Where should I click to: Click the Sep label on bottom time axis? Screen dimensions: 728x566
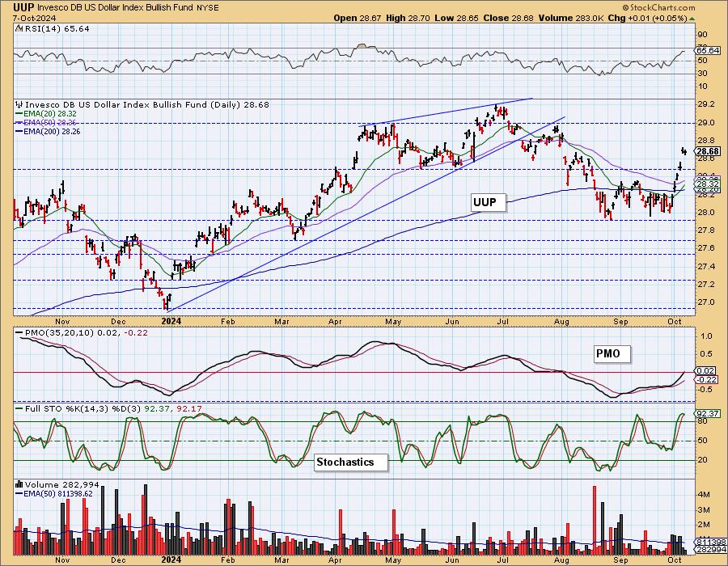point(620,560)
